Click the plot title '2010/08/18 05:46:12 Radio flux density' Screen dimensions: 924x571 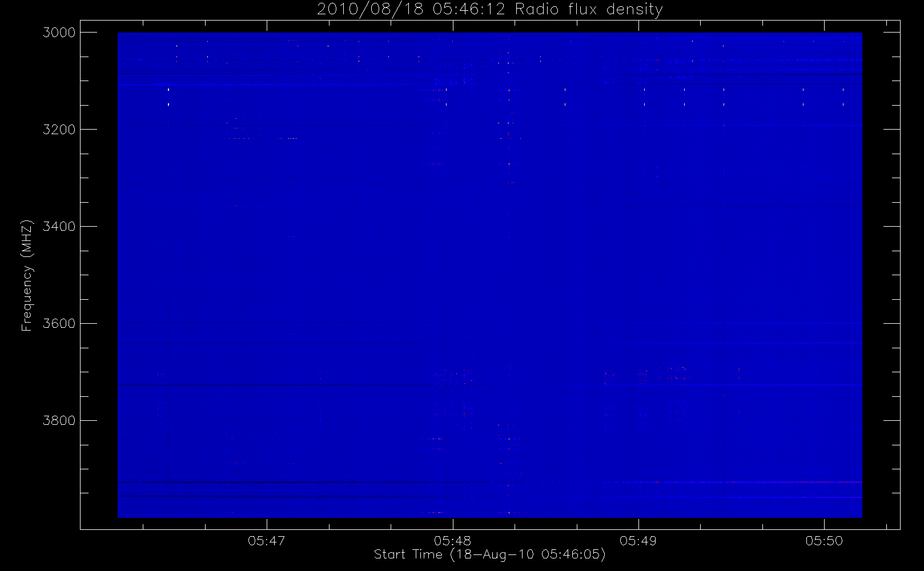click(x=490, y=10)
